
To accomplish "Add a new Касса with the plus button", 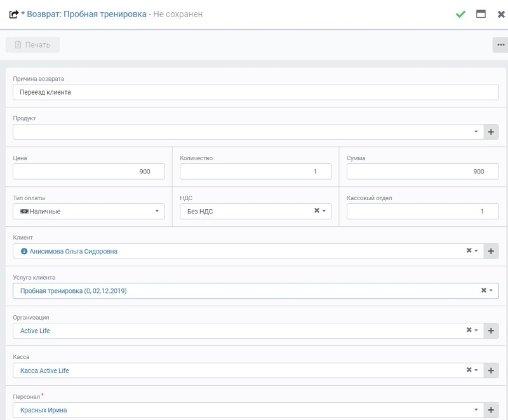I will pyautogui.click(x=491, y=370).
